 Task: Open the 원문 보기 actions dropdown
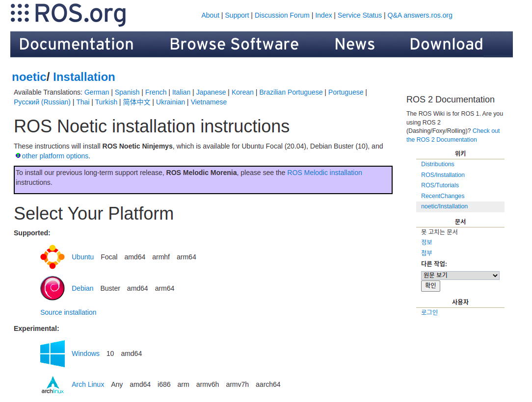point(460,275)
